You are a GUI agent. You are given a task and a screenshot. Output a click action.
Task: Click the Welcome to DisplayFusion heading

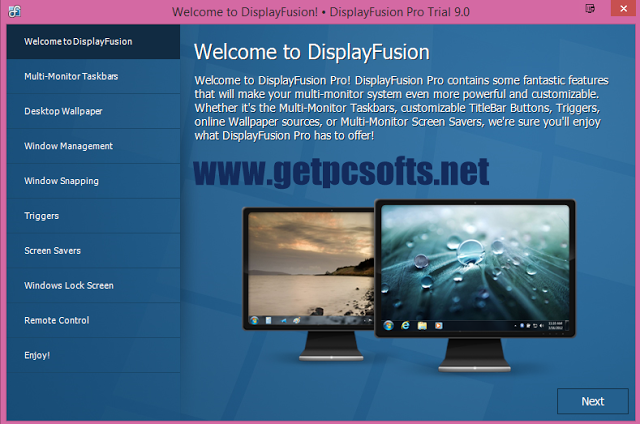[312, 52]
